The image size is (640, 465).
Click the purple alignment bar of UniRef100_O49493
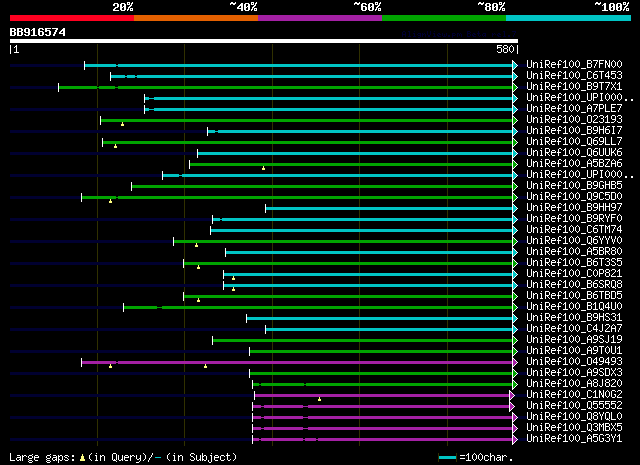coord(297,363)
